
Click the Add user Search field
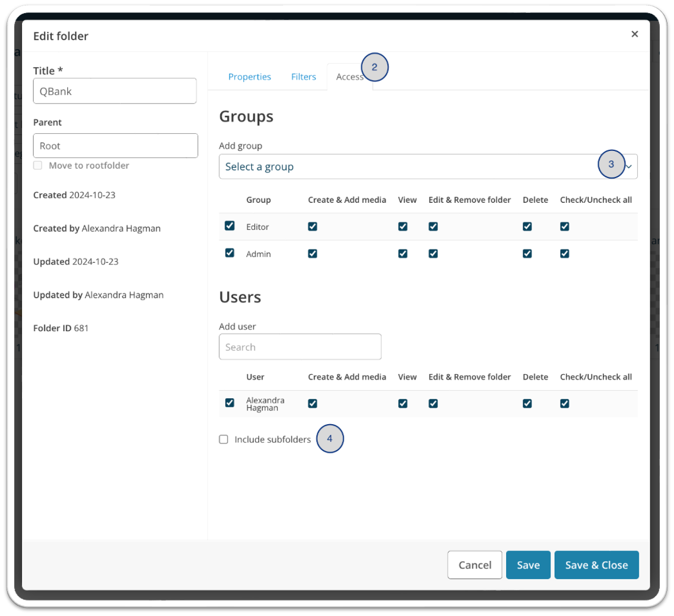point(300,347)
